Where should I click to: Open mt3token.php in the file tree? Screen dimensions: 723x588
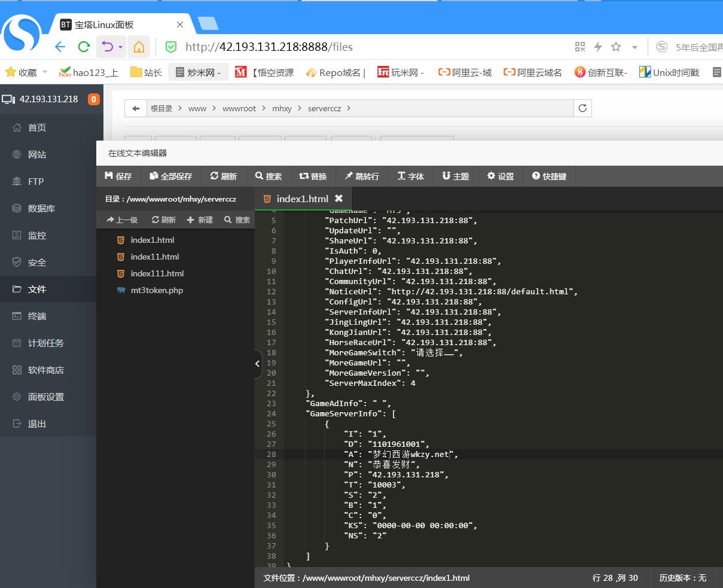point(157,290)
